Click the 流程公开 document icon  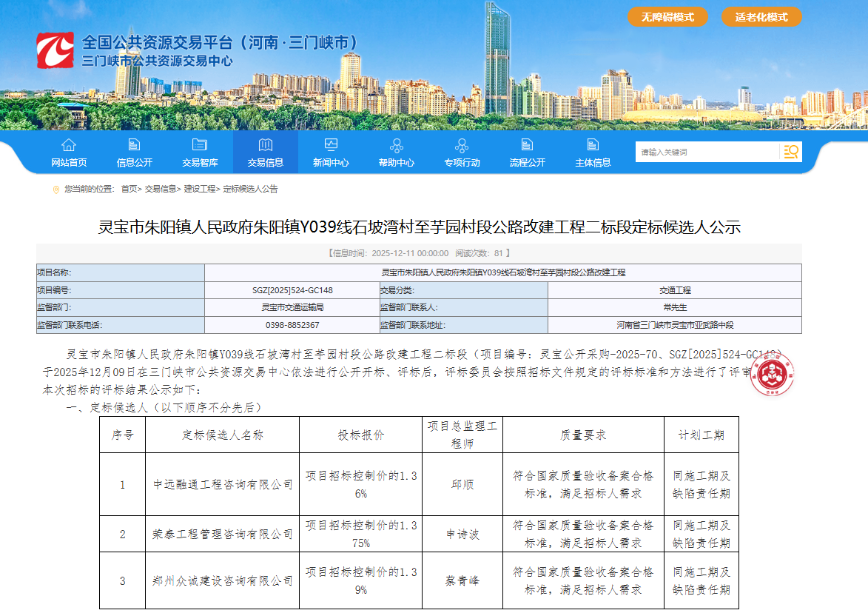[x=527, y=145]
